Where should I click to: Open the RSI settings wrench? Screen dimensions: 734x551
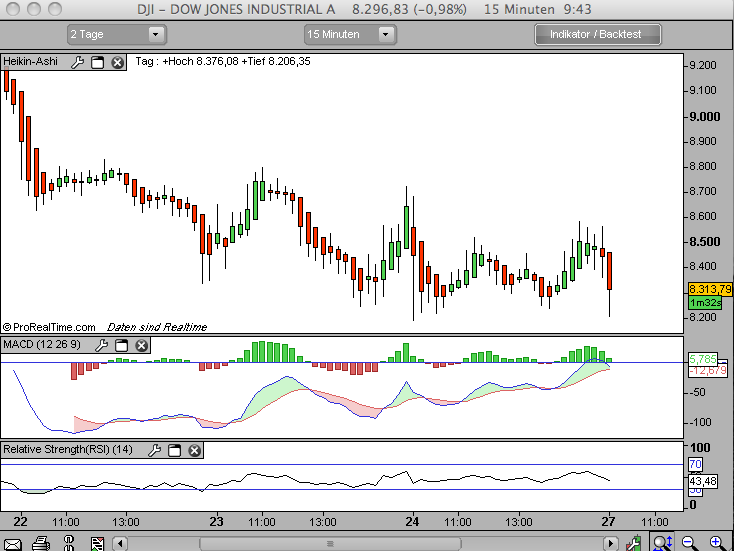tap(154, 450)
